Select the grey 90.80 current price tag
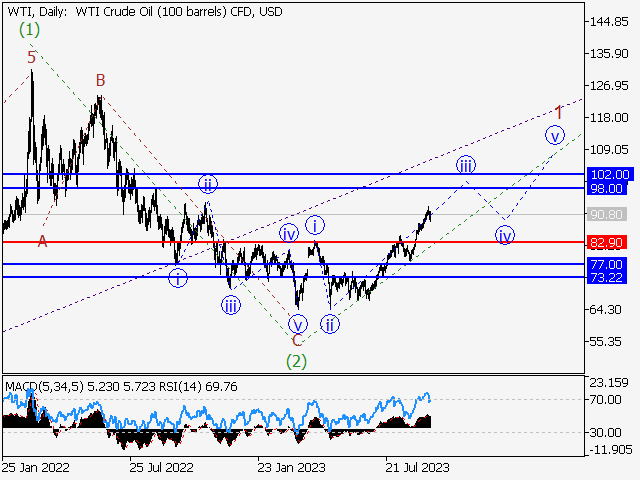Image resolution: width=640 pixels, height=480 pixels. pyautogui.click(x=607, y=214)
